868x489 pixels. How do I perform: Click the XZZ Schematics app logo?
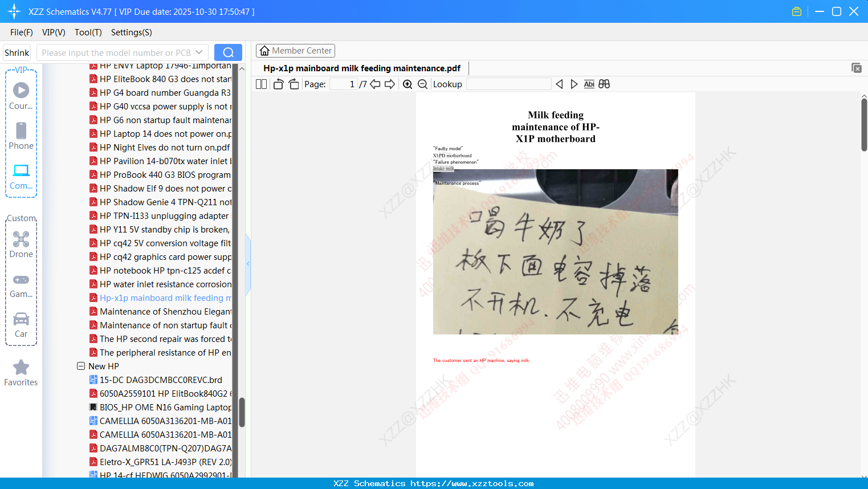[14, 11]
